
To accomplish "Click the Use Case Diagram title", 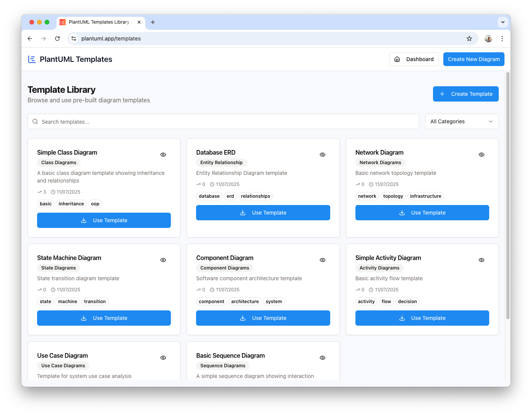I will pos(63,355).
